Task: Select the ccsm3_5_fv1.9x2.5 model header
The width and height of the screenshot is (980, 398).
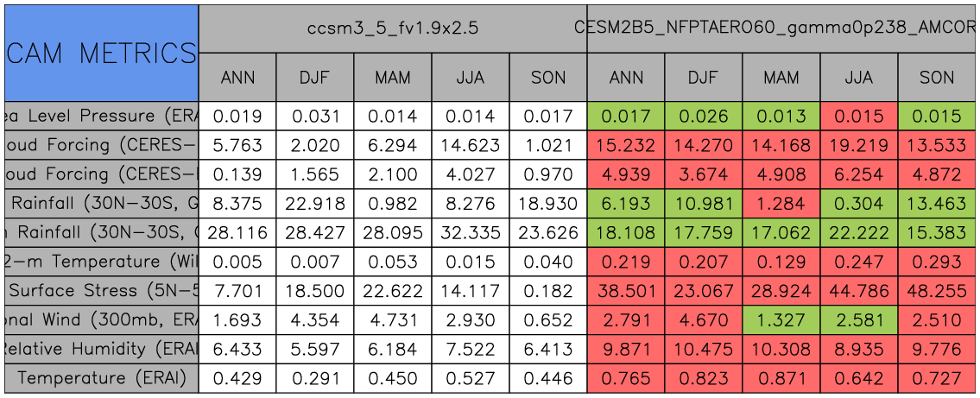Action: point(393,28)
